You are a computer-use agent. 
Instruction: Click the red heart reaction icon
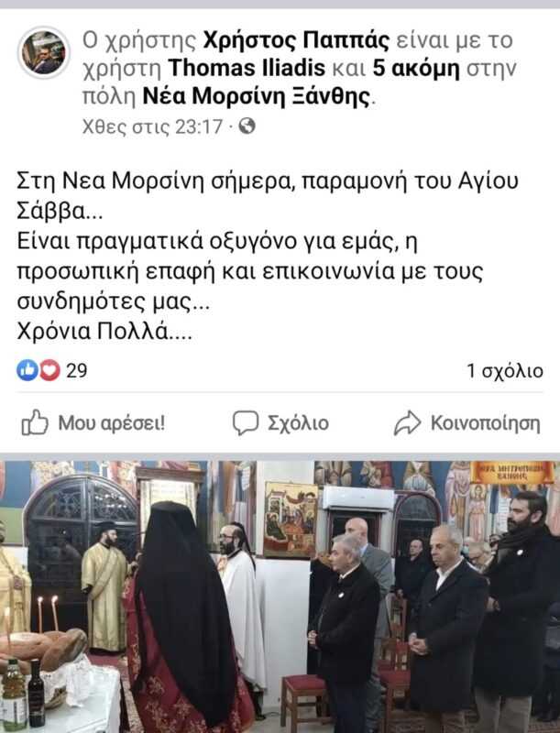coord(49,371)
